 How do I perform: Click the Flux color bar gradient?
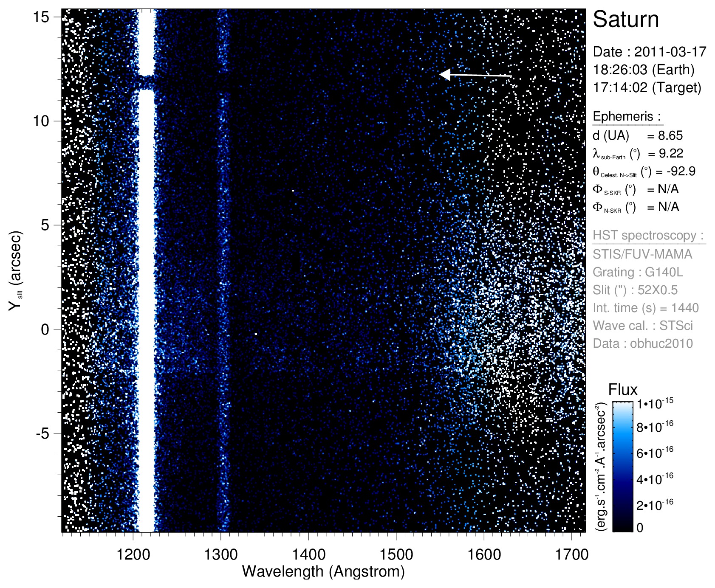pyautogui.click(x=623, y=466)
